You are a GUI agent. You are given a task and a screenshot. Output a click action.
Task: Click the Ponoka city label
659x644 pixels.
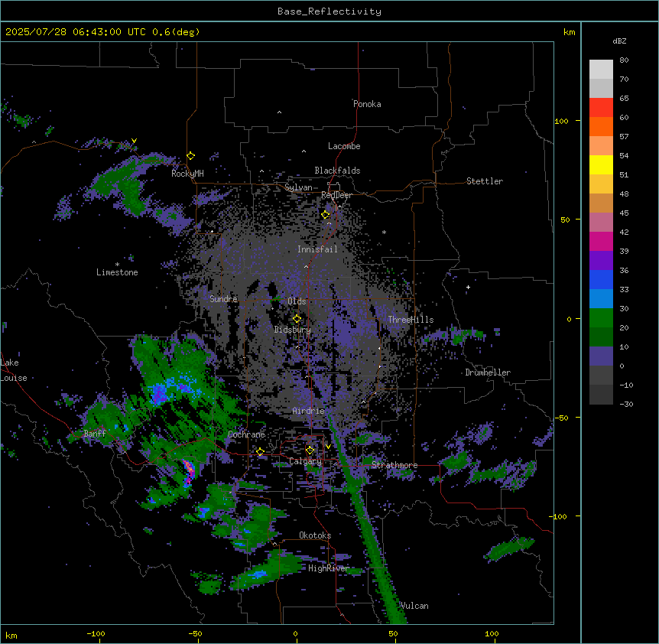367,104
